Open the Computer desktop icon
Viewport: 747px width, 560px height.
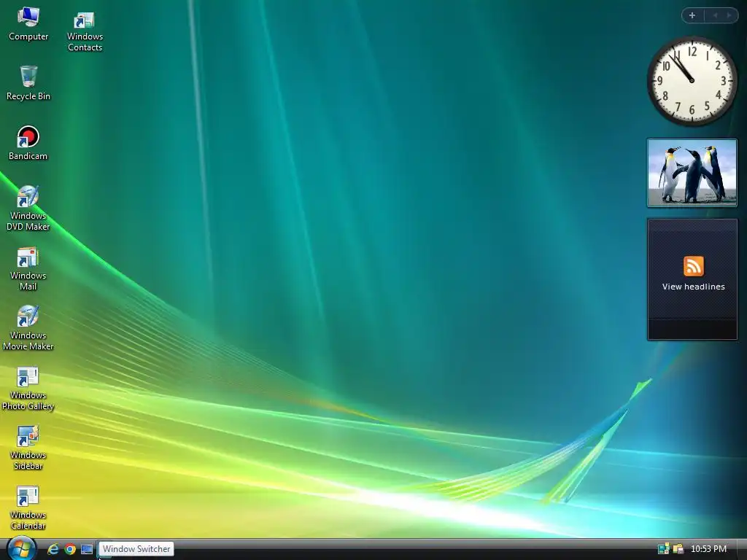(28, 25)
